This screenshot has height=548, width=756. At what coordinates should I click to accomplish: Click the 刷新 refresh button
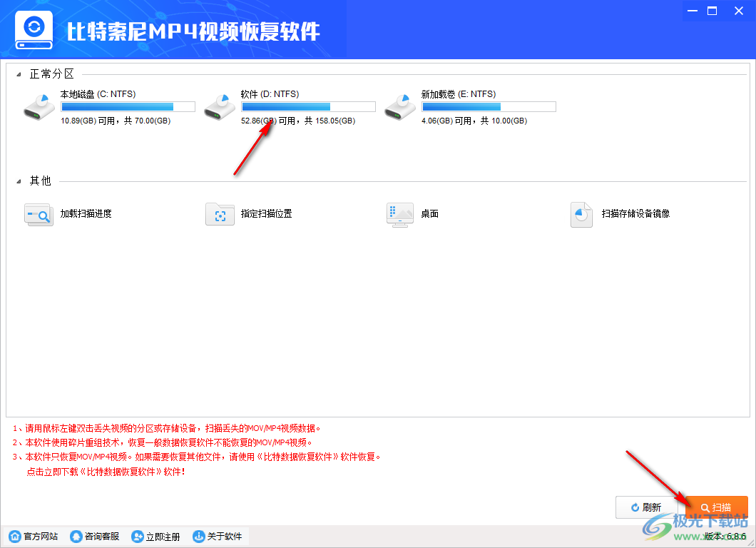[647, 507]
